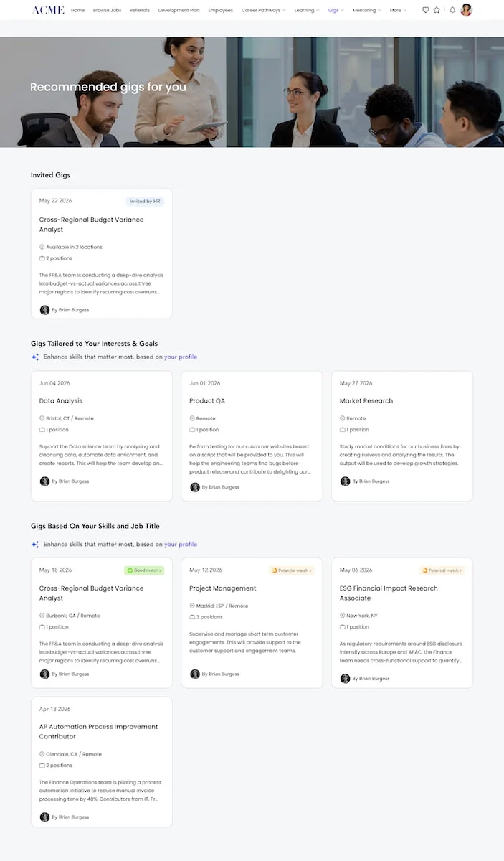Click the star icon in top bar
504x861 pixels.
437,10
